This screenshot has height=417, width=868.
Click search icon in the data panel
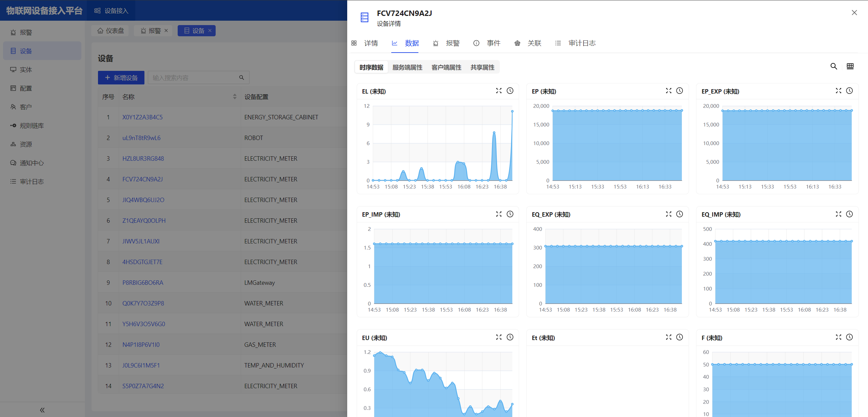[x=834, y=66]
